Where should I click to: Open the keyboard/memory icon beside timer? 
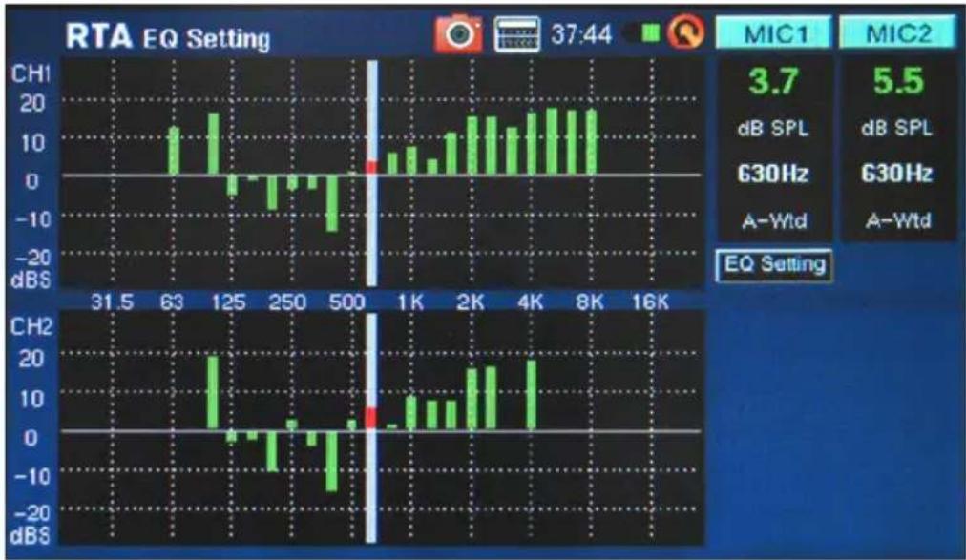point(516,33)
